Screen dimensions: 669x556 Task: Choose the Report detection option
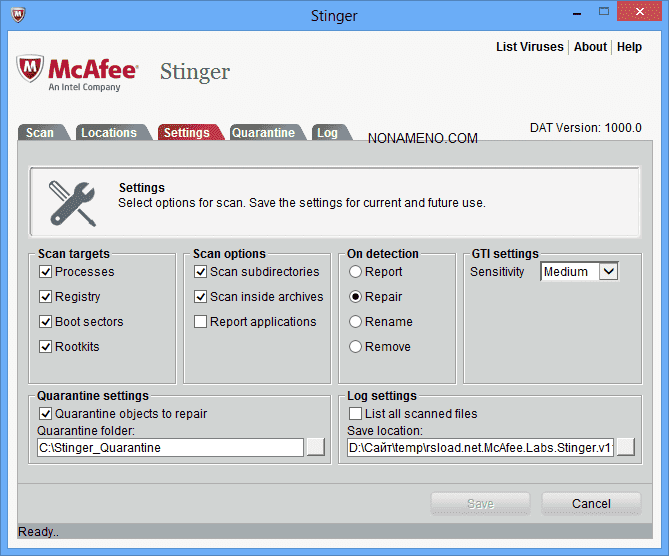(355, 272)
